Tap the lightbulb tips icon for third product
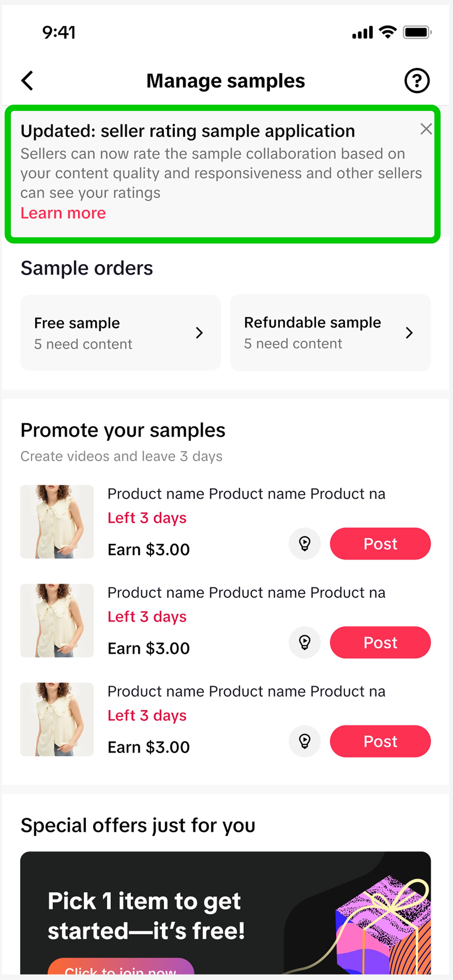Viewport: 453px width, 980px height. point(304,741)
